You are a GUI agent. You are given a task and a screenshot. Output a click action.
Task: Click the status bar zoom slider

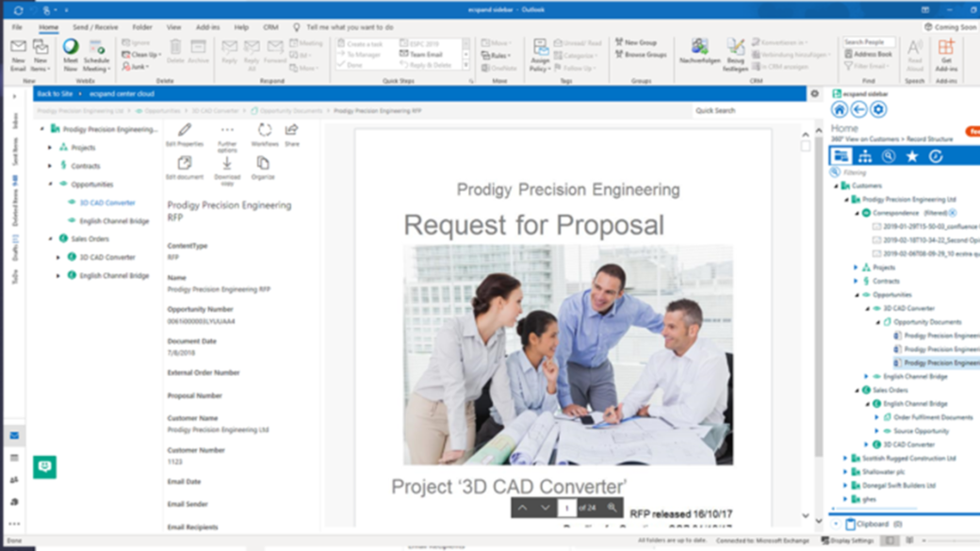click(x=951, y=541)
